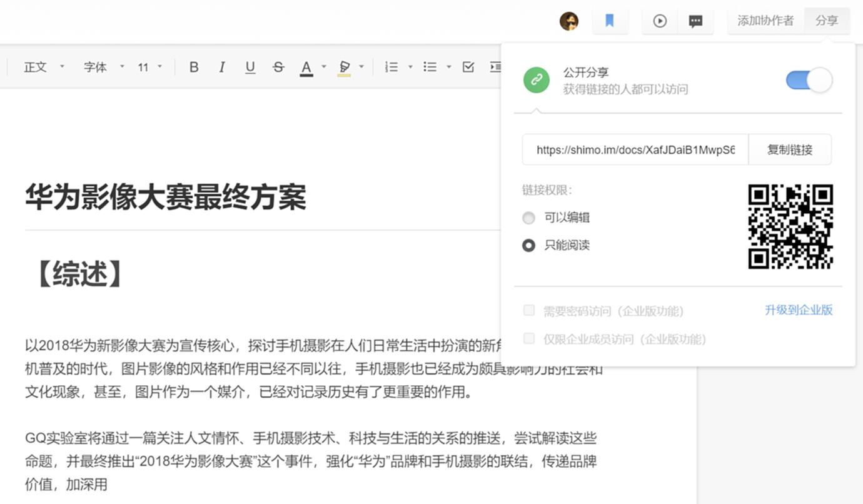Open comments with the chat bubble icon

(695, 21)
